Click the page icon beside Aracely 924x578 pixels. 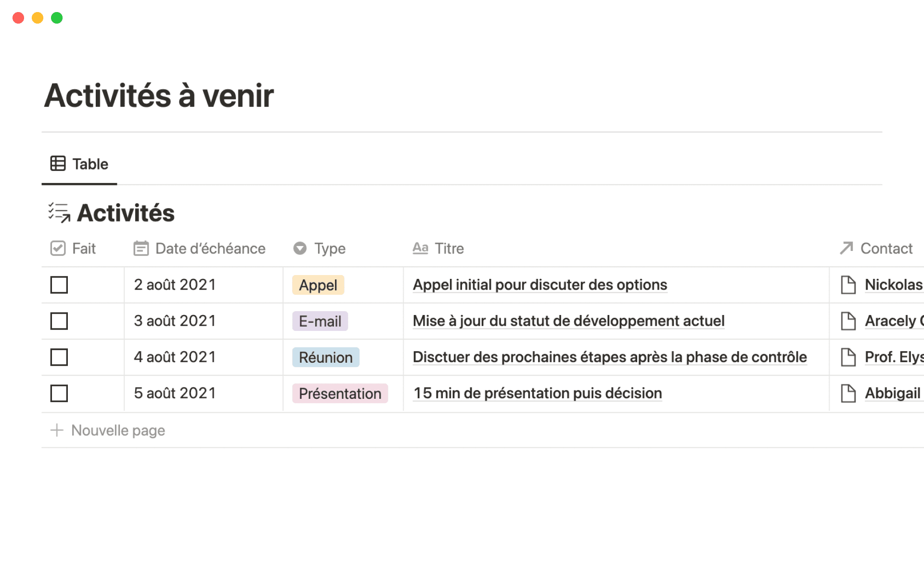[848, 321]
